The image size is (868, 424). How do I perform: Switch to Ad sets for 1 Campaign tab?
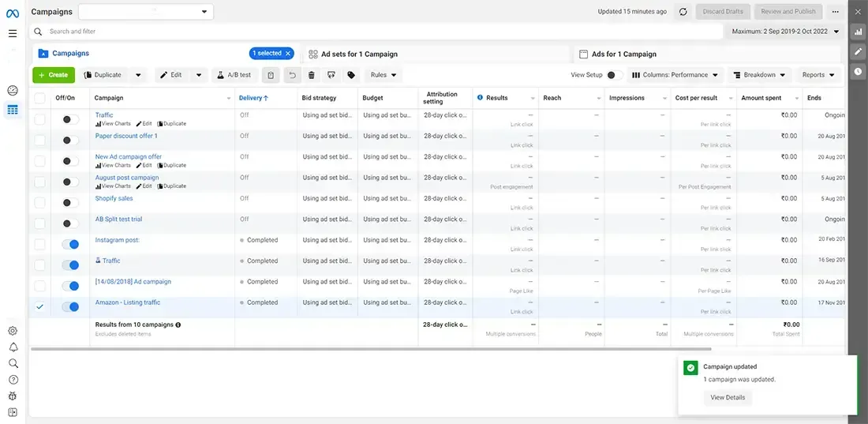(x=359, y=54)
